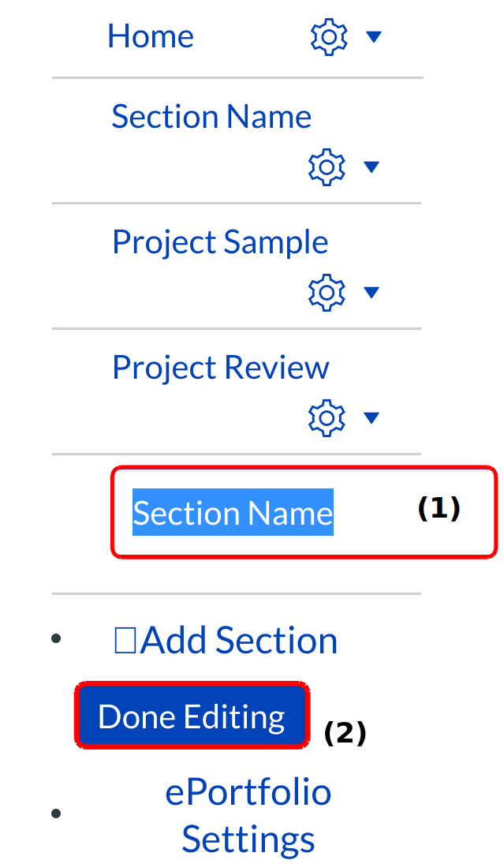
Task: Click the (2) annotation beside Done Editing
Action: click(345, 734)
